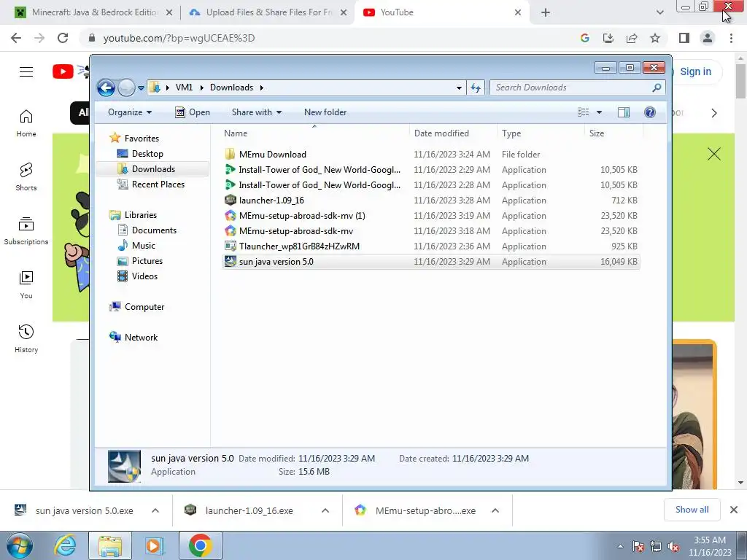Change your view icon in Explorer
747x560 pixels.
tap(584, 112)
